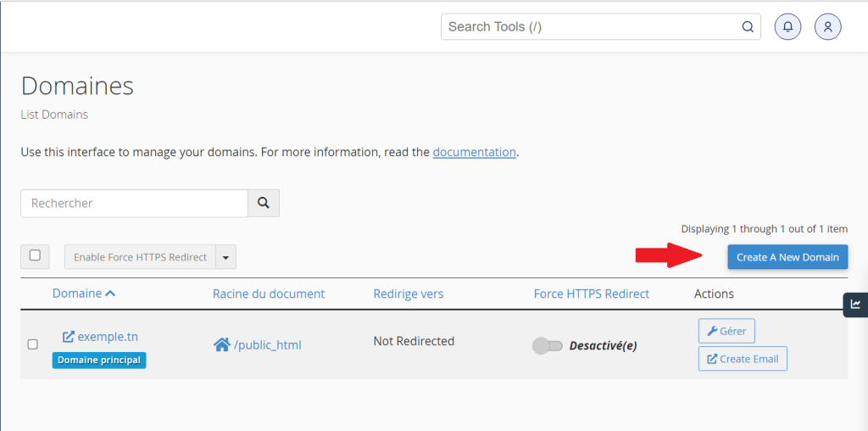
Task: Expand the Enable Force HTTPS Redirect dropdown arrow
Action: [225, 257]
